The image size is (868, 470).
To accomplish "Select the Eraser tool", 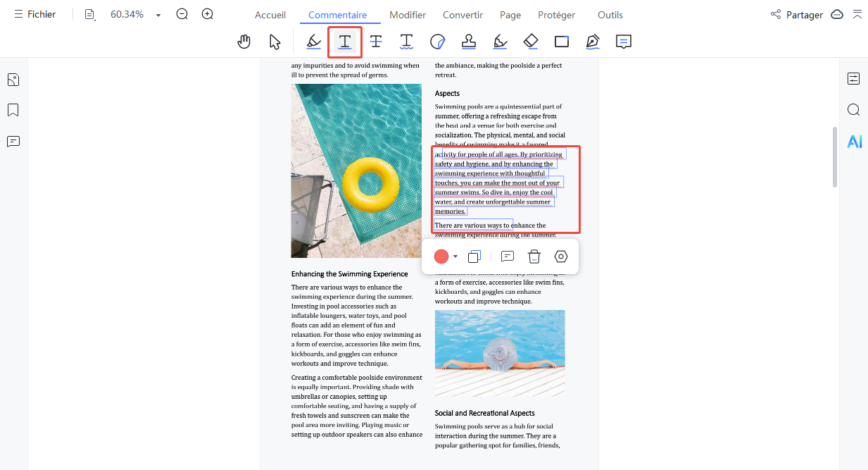I will (531, 42).
